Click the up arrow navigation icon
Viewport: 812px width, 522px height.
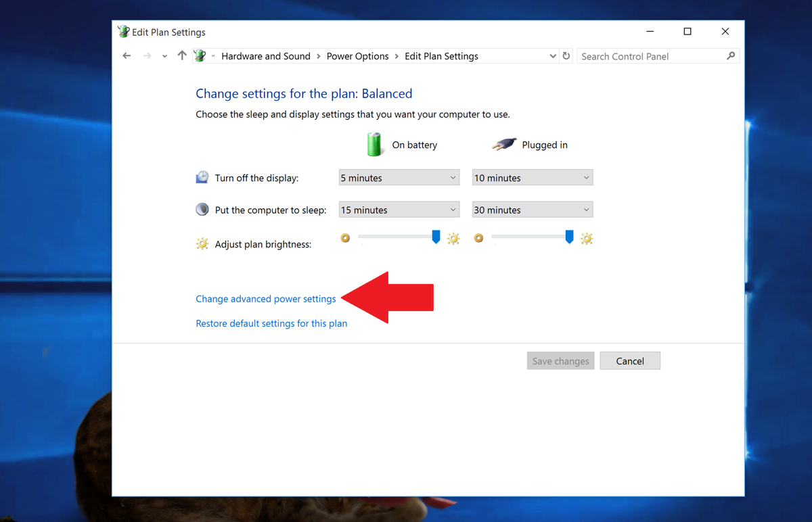click(181, 55)
